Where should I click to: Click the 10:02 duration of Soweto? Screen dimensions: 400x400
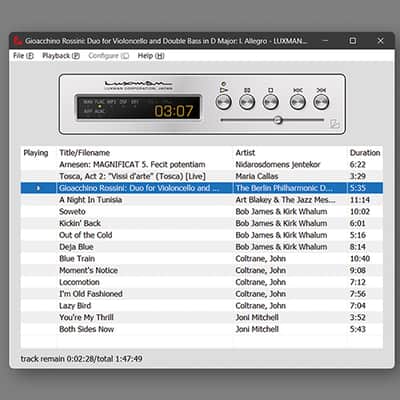[x=360, y=212]
